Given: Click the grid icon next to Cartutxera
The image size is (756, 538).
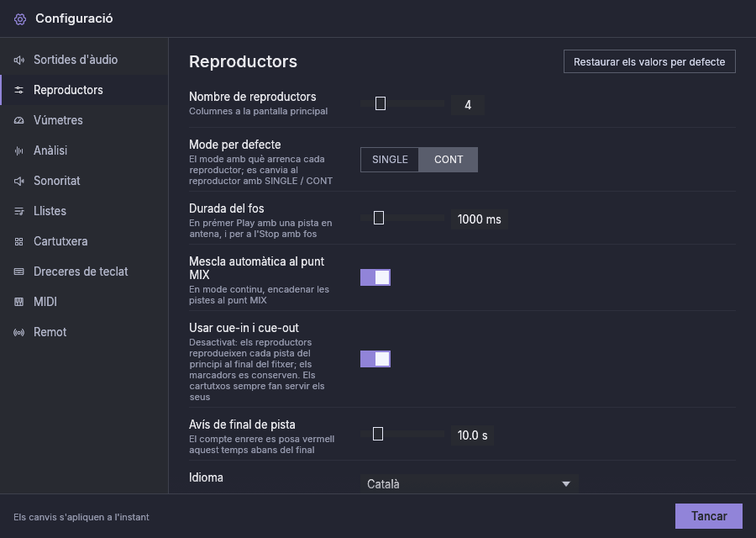Looking at the screenshot, I should pyautogui.click(x=18, y=241).
